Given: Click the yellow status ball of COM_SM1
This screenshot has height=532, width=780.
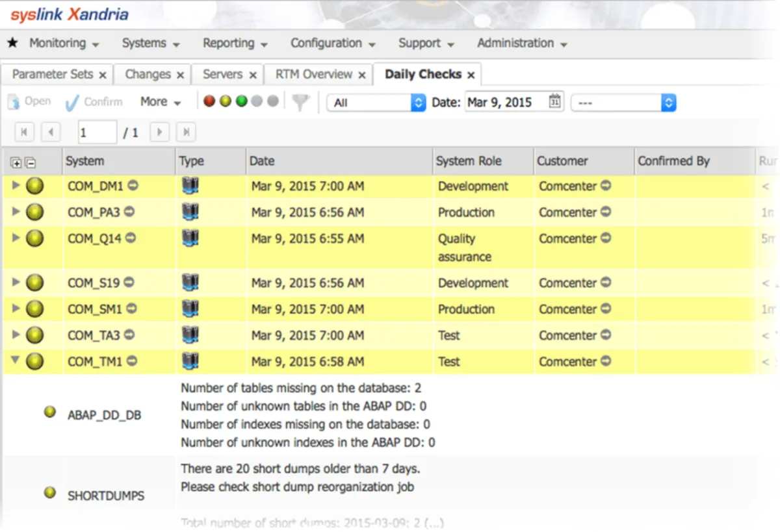Looking at the screenshot, I should 34,309.
